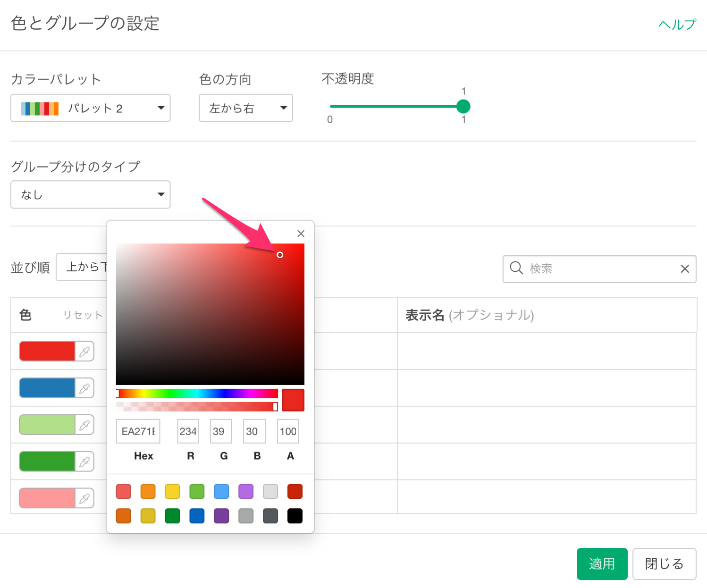This screenshot has width=707, height=588.
Task: Click the 閉じる button
Action: coord(665,564)
